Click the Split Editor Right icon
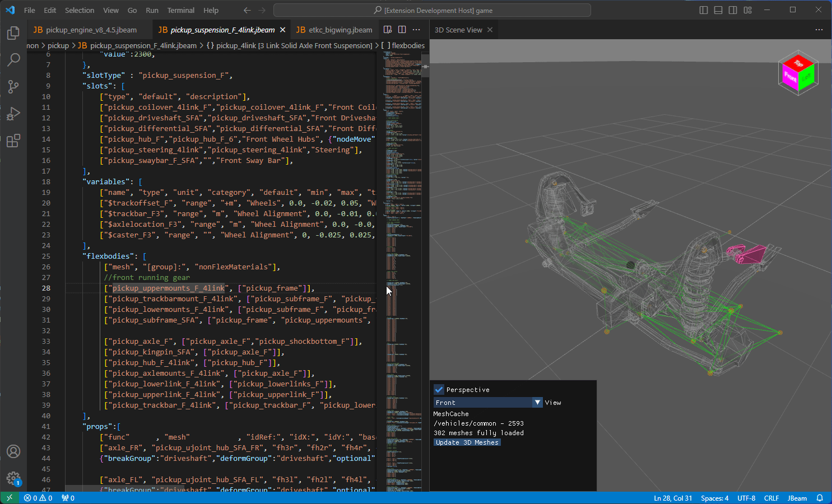Image resolution: width=832 pixels, height=504 pixels. [402, 30]
